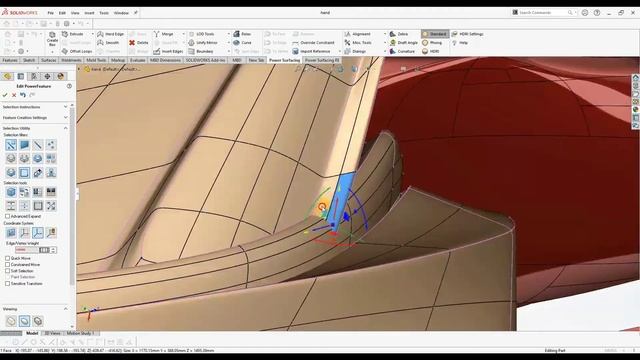This screenshot has height=360, width=640.
Task: Open the Tools menu
Action: click(x=104, y=13)
